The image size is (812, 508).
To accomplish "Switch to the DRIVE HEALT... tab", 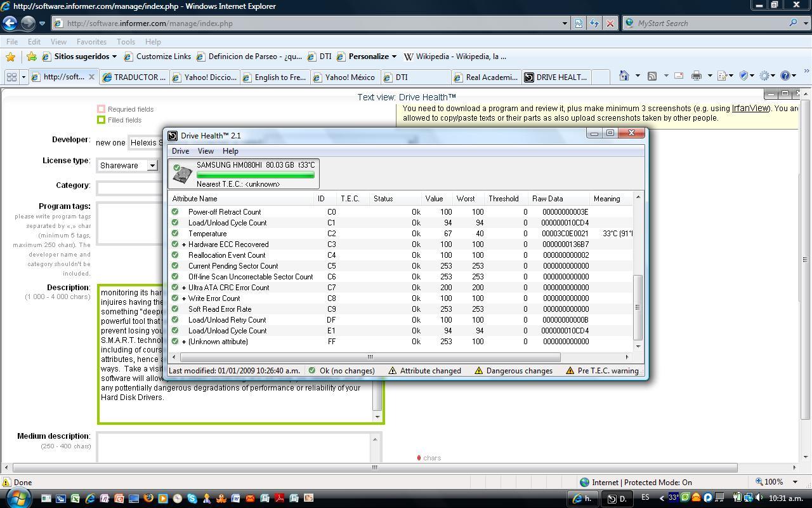I will 556,77.
